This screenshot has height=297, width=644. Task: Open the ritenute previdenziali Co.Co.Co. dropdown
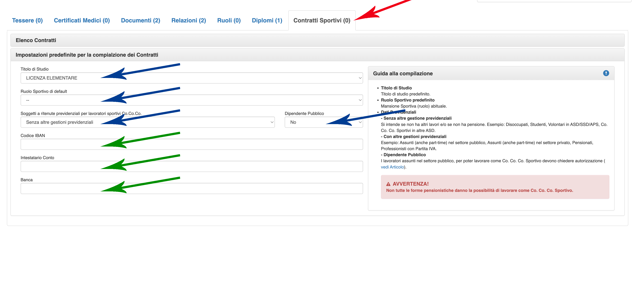[x=147, y=122]
